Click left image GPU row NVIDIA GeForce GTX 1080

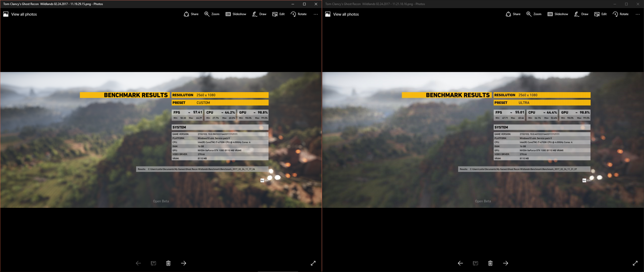220,150
